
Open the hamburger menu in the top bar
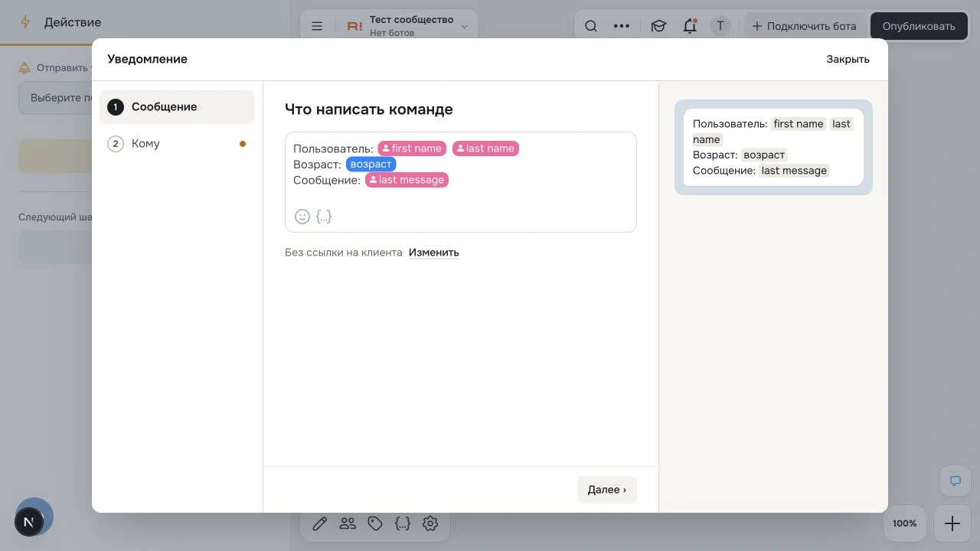317,26
